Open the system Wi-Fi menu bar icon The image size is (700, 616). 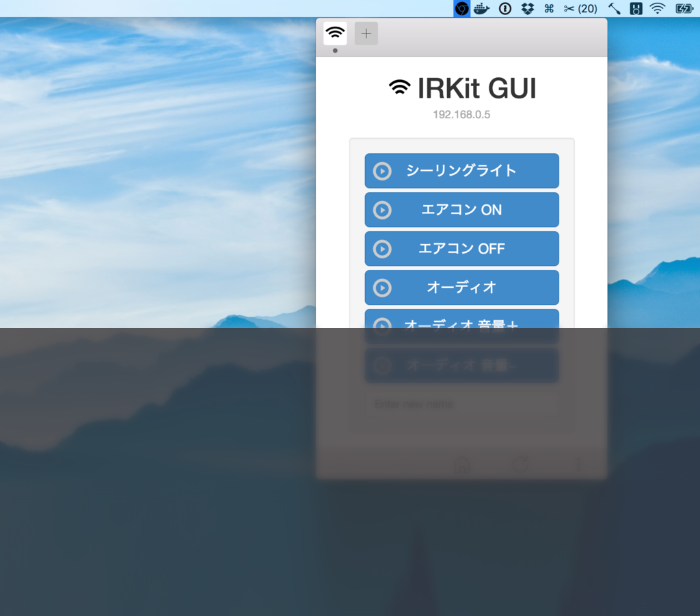coord(658,8)
